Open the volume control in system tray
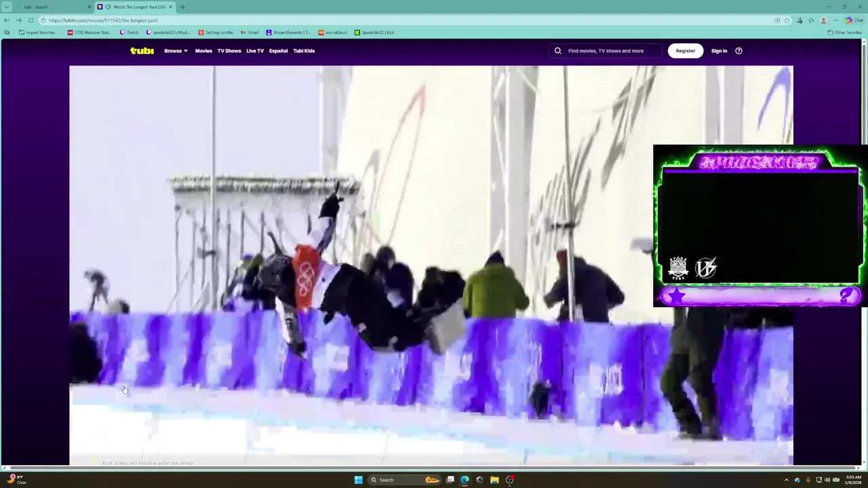 [x=827, y=480]
